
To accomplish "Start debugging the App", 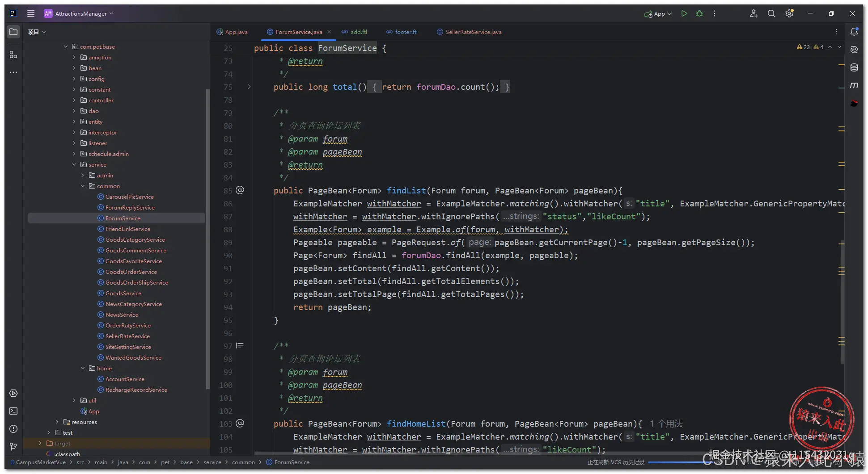I will pos(699,13).
